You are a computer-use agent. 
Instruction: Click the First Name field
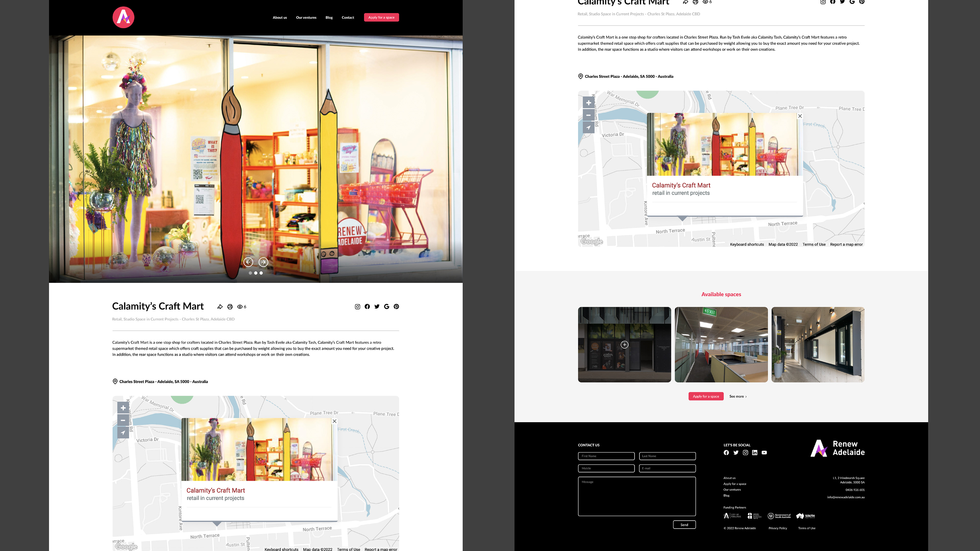(x=606, y=456)
